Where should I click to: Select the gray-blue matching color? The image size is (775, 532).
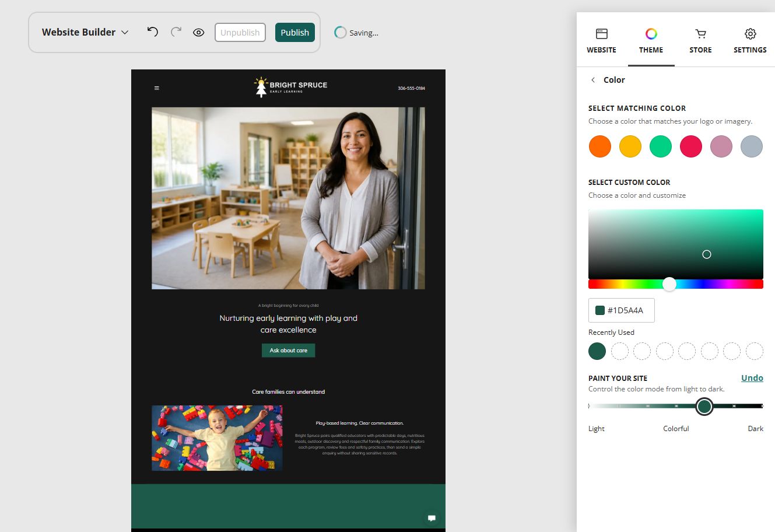752,146
